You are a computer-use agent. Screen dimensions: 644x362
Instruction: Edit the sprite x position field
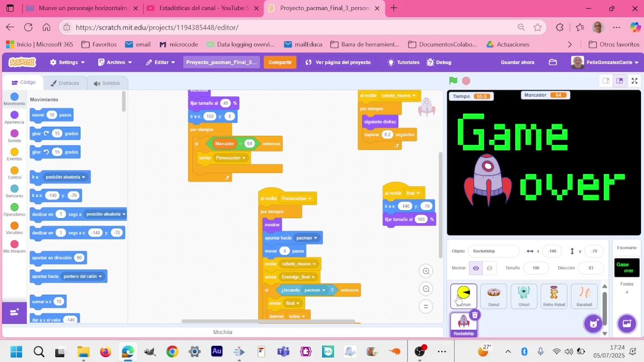[x=552, y=251]
